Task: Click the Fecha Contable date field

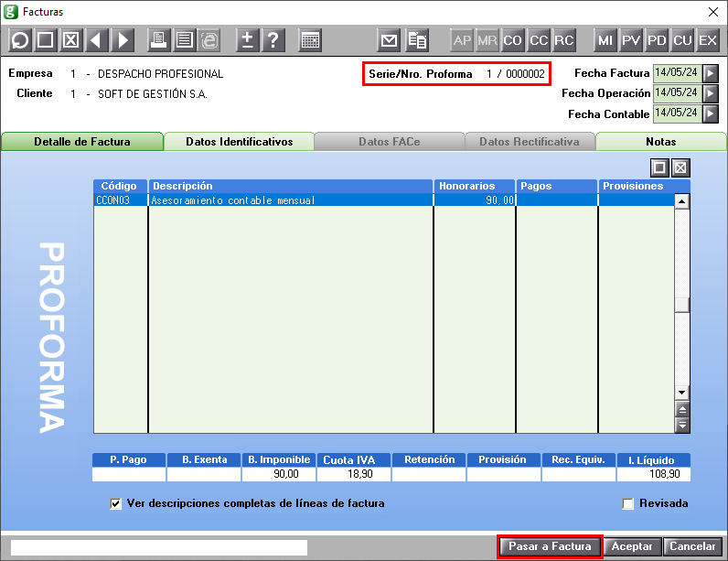Action: point(677,113)
